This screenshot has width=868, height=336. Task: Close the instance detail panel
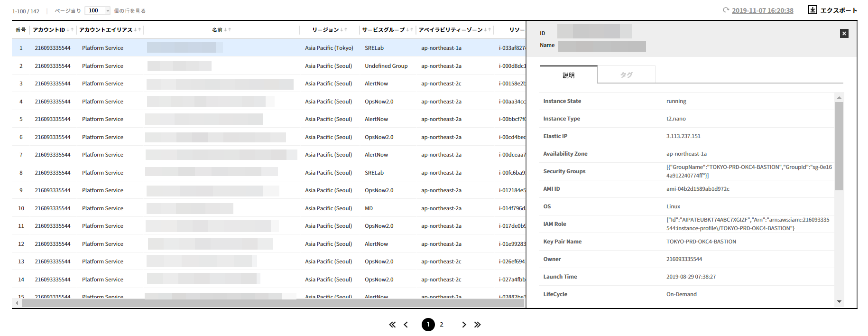[844, 33]
